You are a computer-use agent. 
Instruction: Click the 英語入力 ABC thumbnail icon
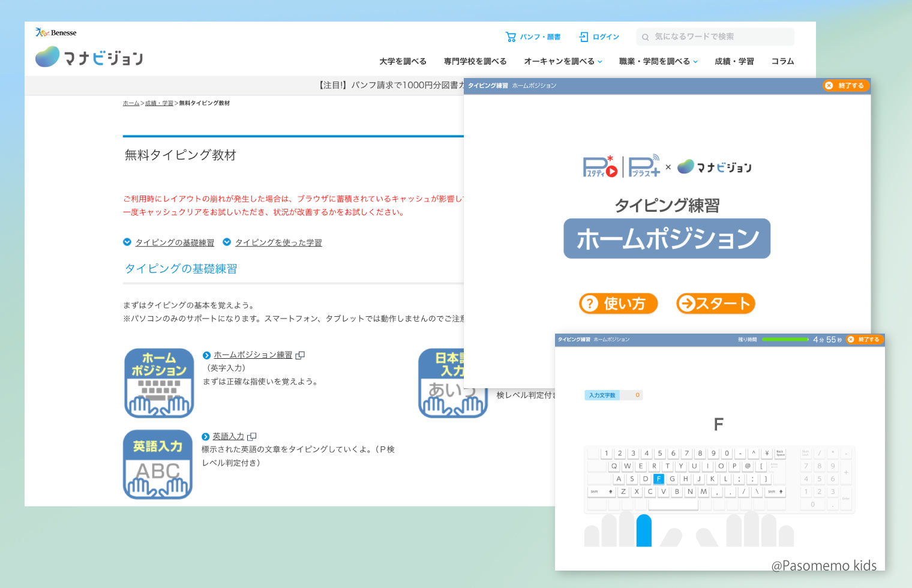point(158,464)
